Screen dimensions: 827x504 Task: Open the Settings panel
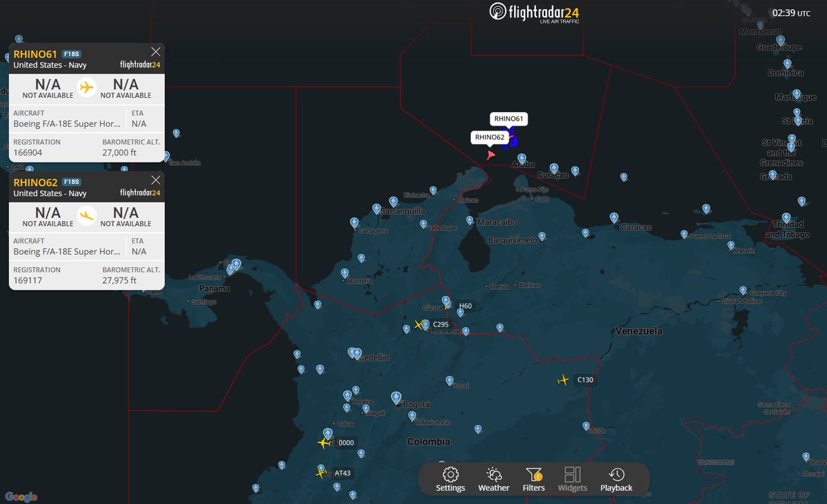450,479
